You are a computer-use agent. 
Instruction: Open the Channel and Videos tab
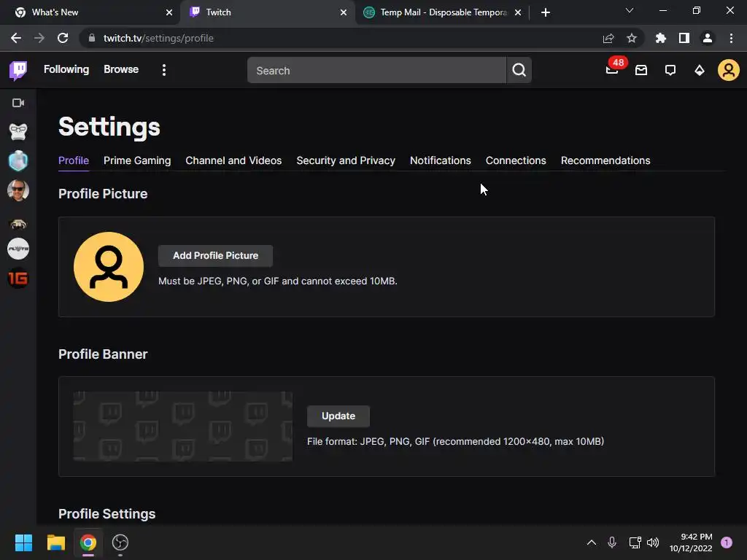[x=233, y=160]
